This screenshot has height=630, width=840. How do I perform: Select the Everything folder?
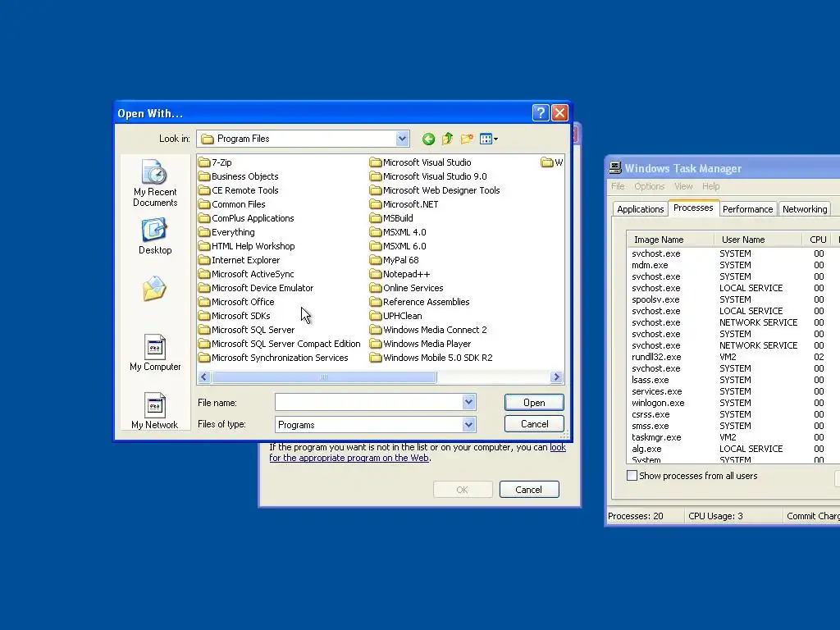point(226,232)
